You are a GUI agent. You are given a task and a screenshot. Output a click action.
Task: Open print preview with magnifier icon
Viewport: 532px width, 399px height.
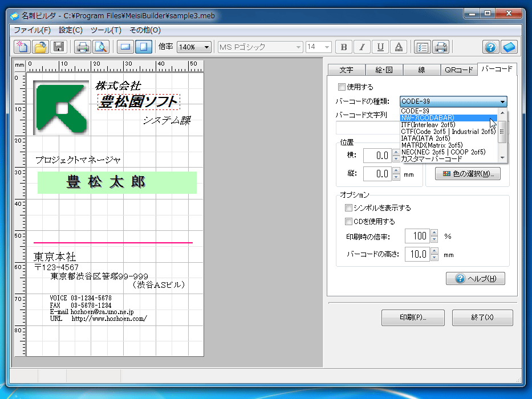tap(101, 47)
